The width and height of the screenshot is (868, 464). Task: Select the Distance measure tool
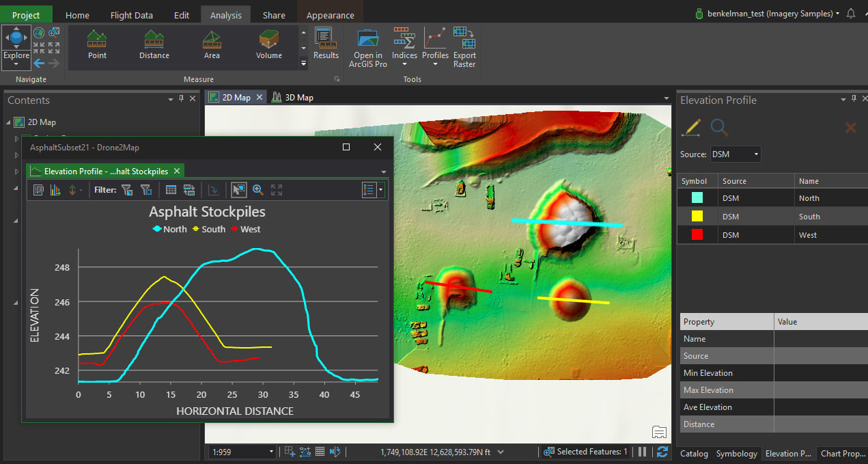pyautogui.click(x=154, y=45)
